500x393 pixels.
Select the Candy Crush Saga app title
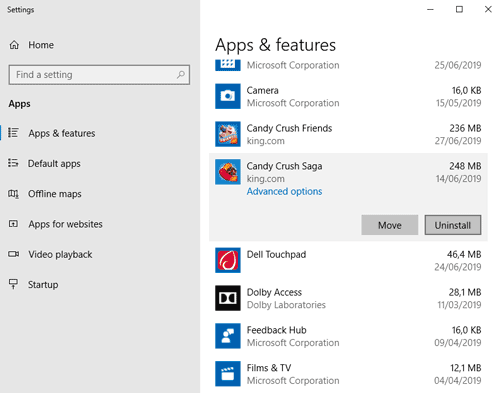pyautogui.click(x=284, y=166)
